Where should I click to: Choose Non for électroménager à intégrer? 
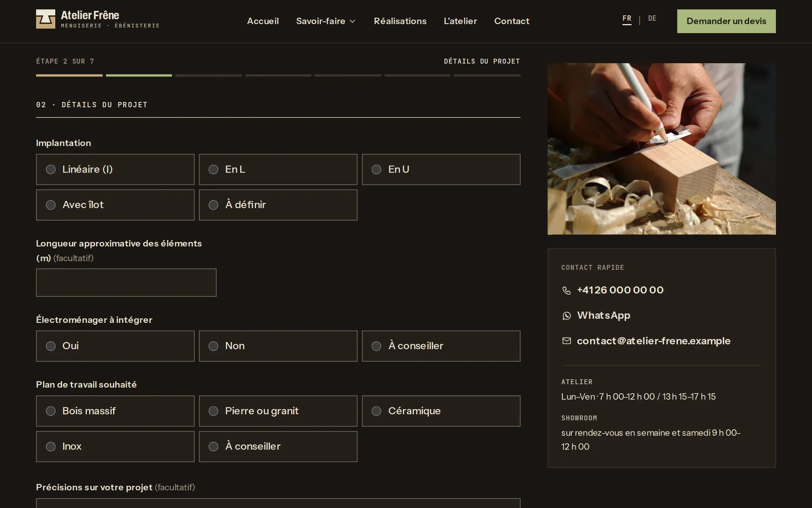[278, 346]
